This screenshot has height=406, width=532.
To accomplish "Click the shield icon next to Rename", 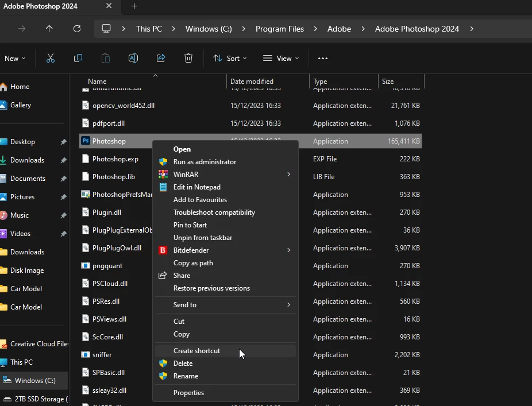I will pos(163,376).
